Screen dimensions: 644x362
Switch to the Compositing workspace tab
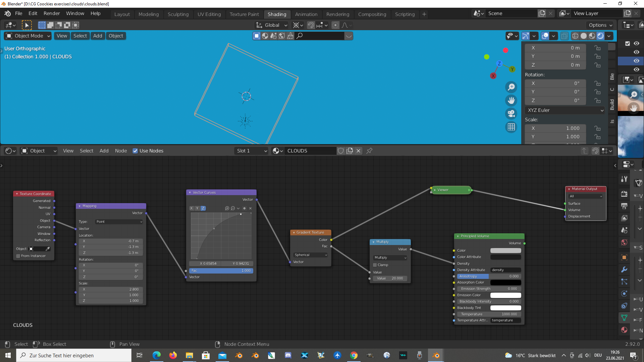point(372,14)
